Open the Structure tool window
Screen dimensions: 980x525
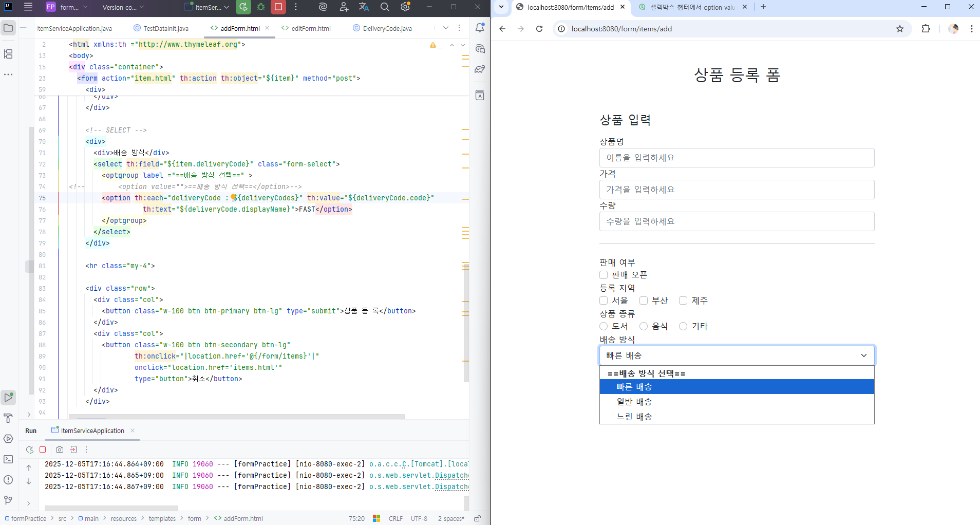(x=8, y=54)
